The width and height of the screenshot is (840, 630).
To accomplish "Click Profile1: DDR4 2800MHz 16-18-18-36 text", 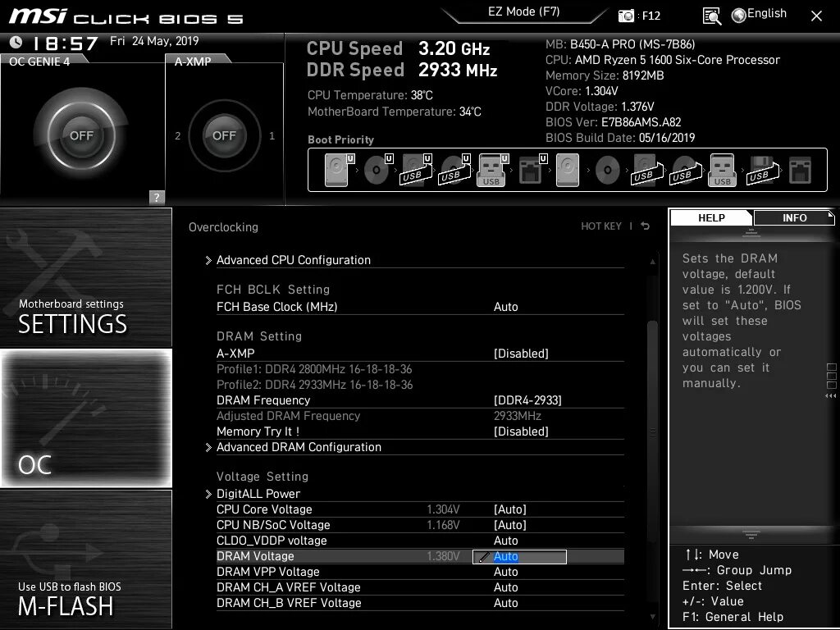I will click(x=314, y=369).
